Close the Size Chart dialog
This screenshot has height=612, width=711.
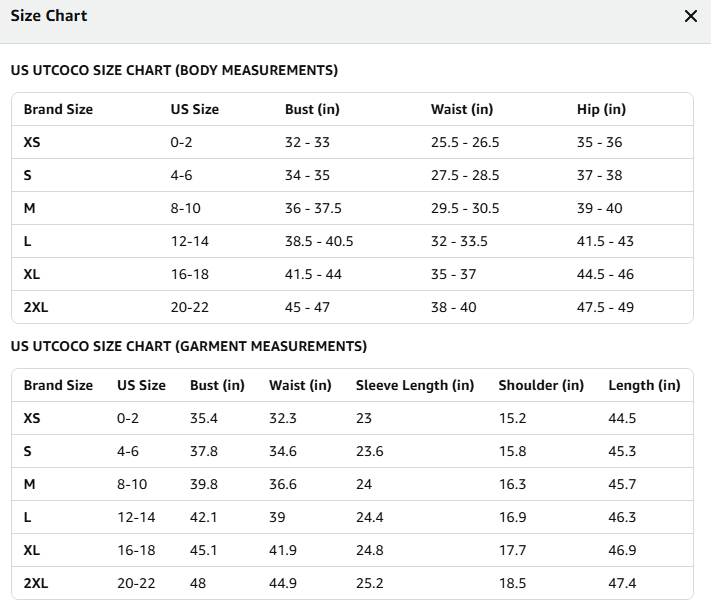691,16
